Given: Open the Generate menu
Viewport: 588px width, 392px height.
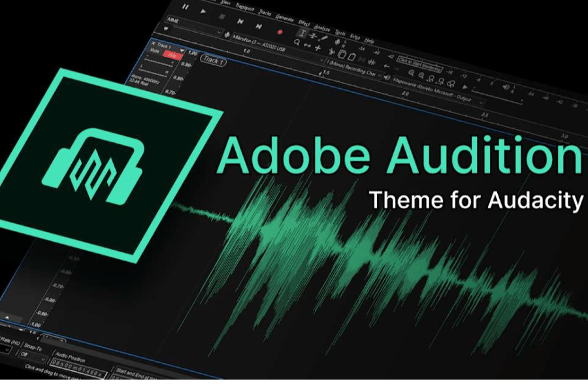Looking at the screenshot, I should tap(285, 17).
